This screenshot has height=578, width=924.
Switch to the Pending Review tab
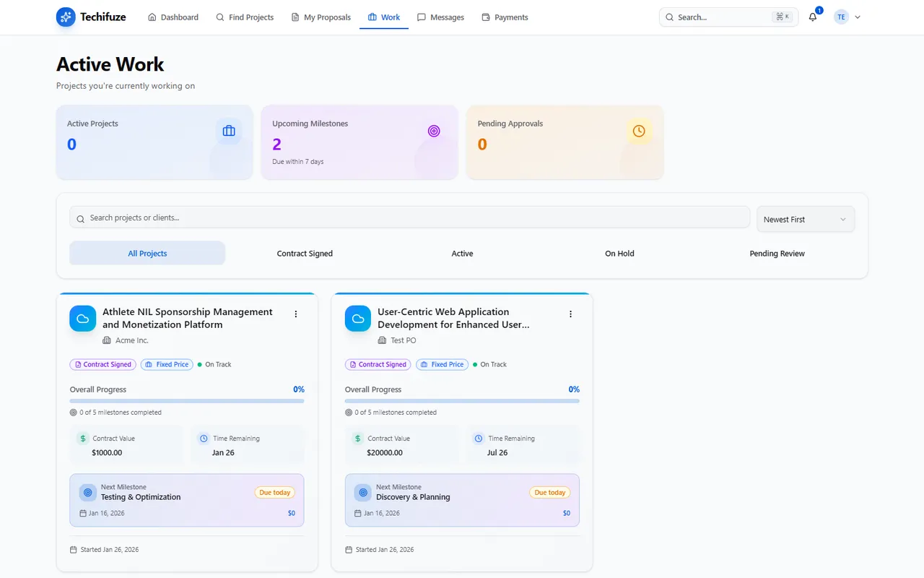click(x=777, y=254)
